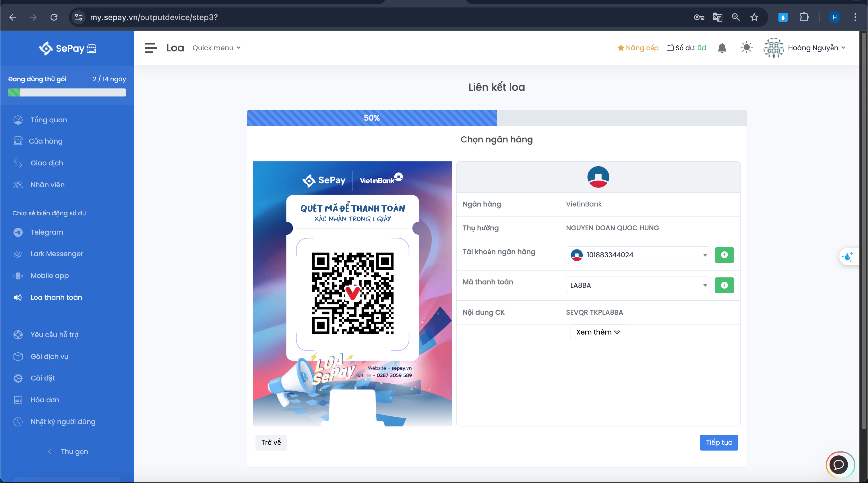This screenshot has width=868, height=483.
Task: Open notifications bell icon
Action: [x=722, y=48]
